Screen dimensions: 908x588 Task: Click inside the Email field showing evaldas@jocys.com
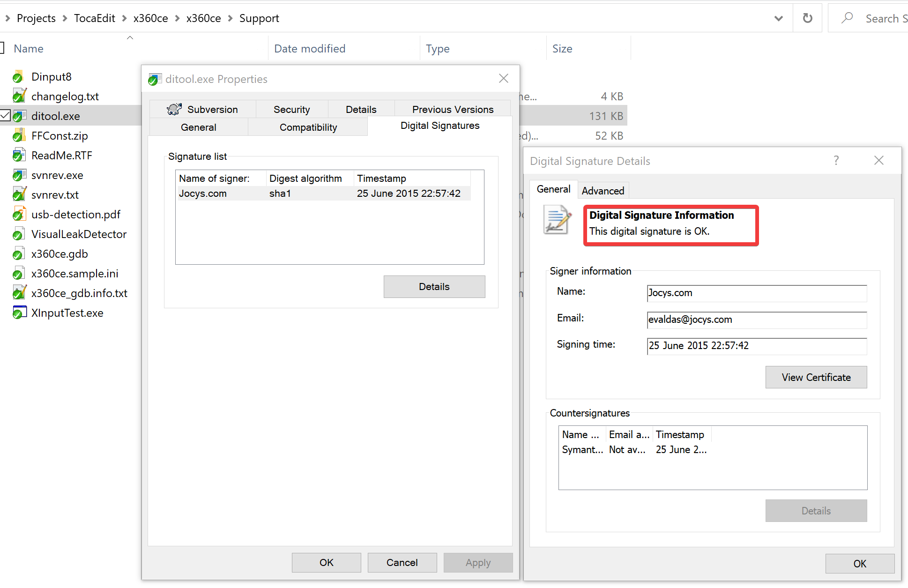point(756,320)
